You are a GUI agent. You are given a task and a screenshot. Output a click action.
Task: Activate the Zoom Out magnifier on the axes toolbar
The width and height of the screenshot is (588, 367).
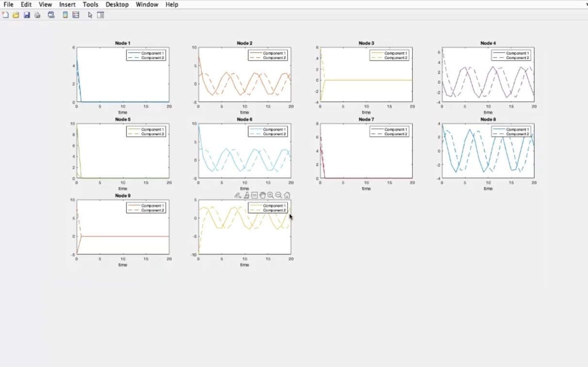(x=279, y=195)
